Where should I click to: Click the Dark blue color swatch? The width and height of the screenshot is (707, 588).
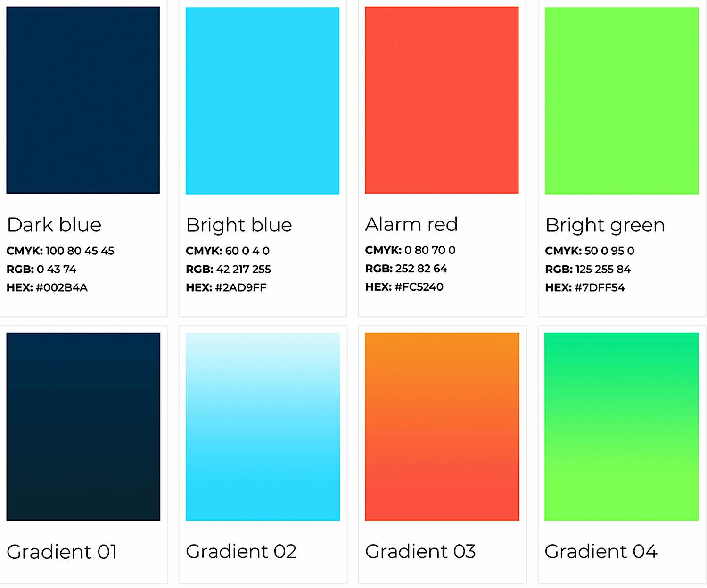pos(83,100)
